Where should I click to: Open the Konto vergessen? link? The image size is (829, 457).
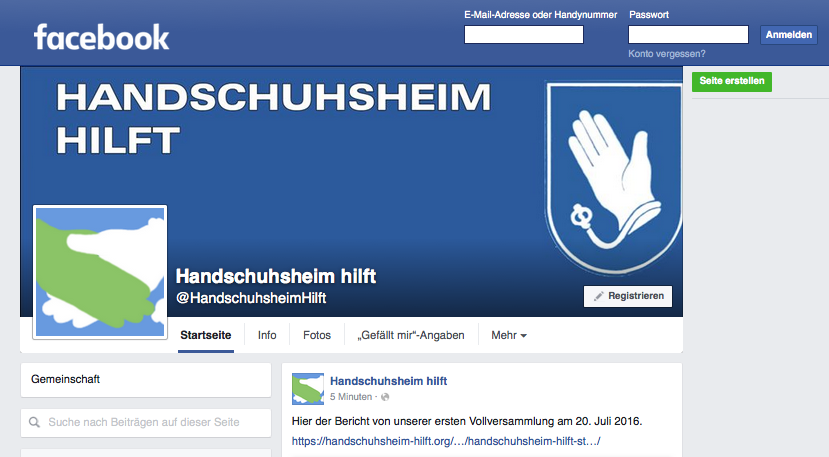(x=667, y=54)
